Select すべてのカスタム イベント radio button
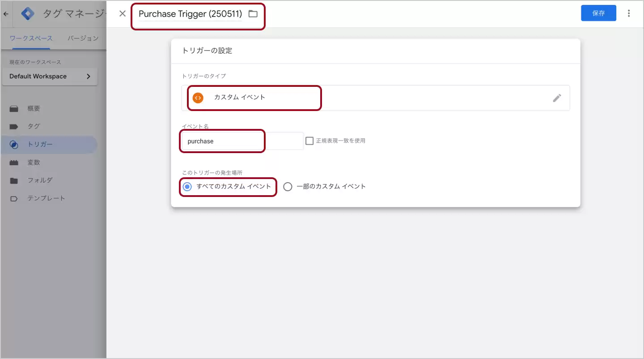This screenshot has width=644, height=359. (187, 187)
